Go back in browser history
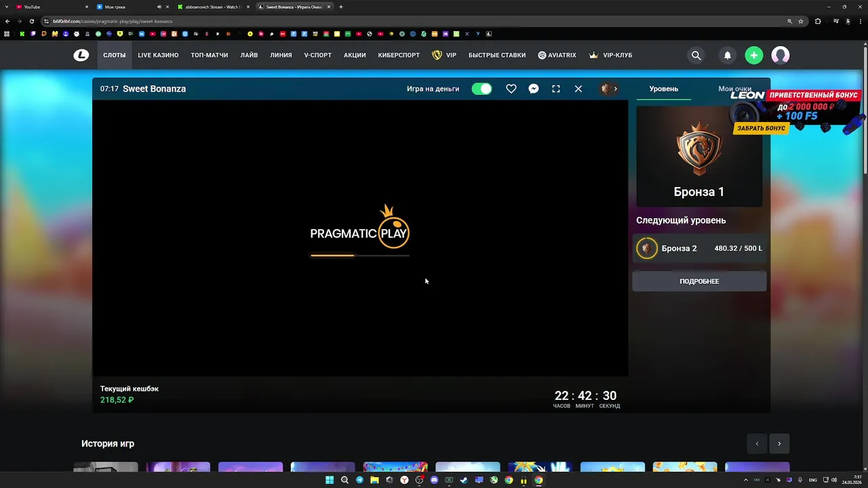The height and width of the screenshot is (488, 868). 7,21
